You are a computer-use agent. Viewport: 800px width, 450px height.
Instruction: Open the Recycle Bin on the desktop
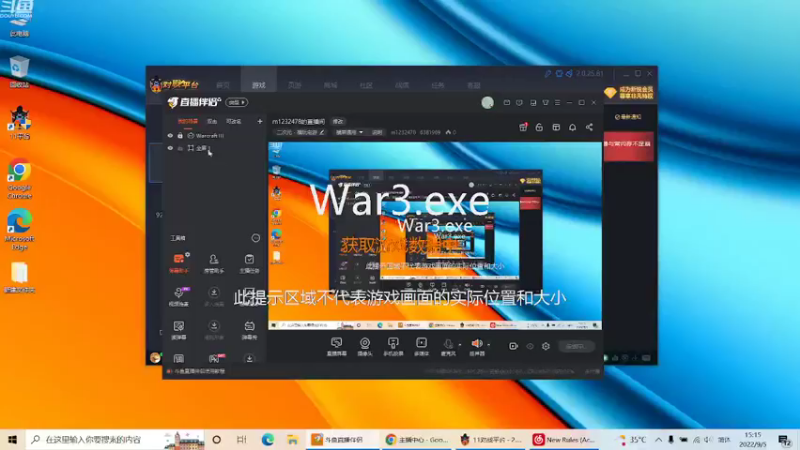19,72
